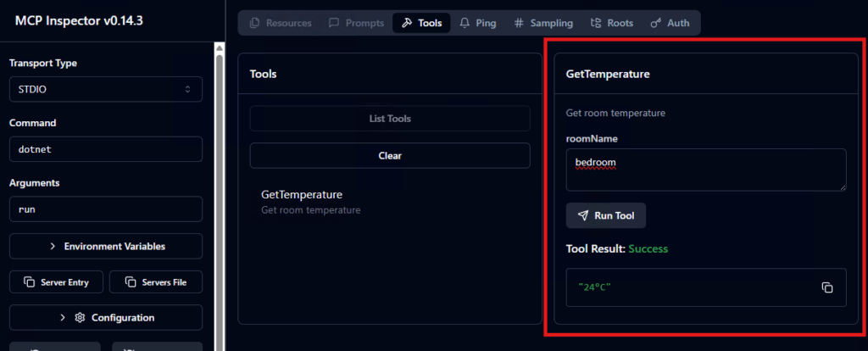Image resolution: width=868 pixels, height=351 pixels.
Task: Click the Get room temperature description in the details panel
Action: pyautogui.click(x=615, y=113)
